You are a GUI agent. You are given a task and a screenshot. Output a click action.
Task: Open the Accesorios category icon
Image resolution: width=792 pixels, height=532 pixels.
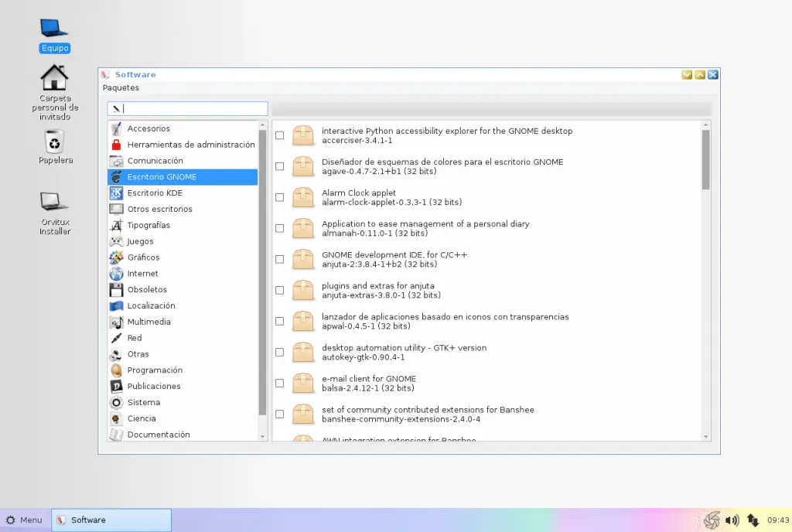pos(116,128)
